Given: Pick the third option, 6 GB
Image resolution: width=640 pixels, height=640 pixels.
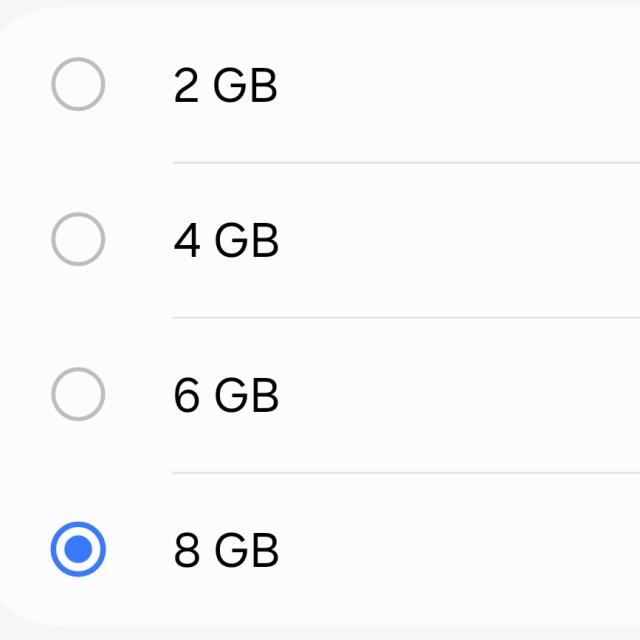Looking at the screenshot, I should coord(78,395).
